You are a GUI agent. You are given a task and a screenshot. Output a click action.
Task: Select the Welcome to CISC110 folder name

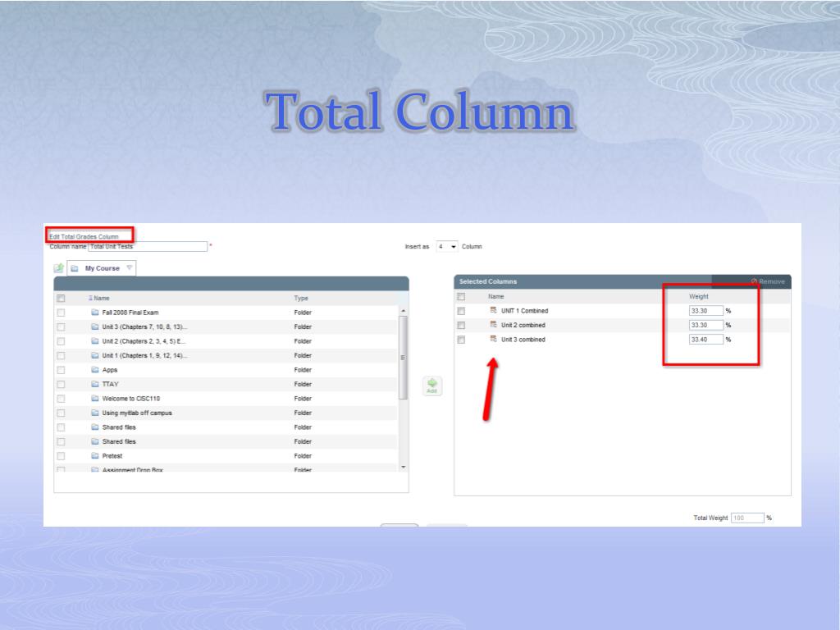130,399
